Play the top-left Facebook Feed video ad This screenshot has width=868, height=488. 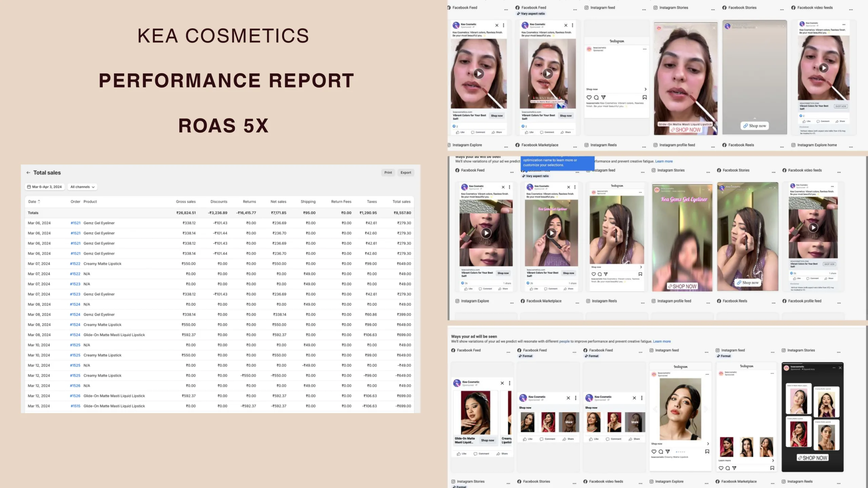(x=478, y=74)
